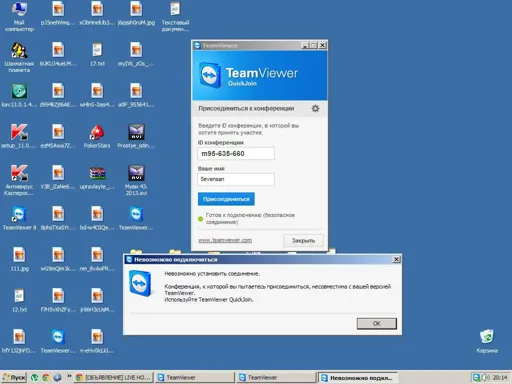This screenshot has height=384, width=512.
Task: Select the Корзина recycle bin icon
Action: click(487, 341)
